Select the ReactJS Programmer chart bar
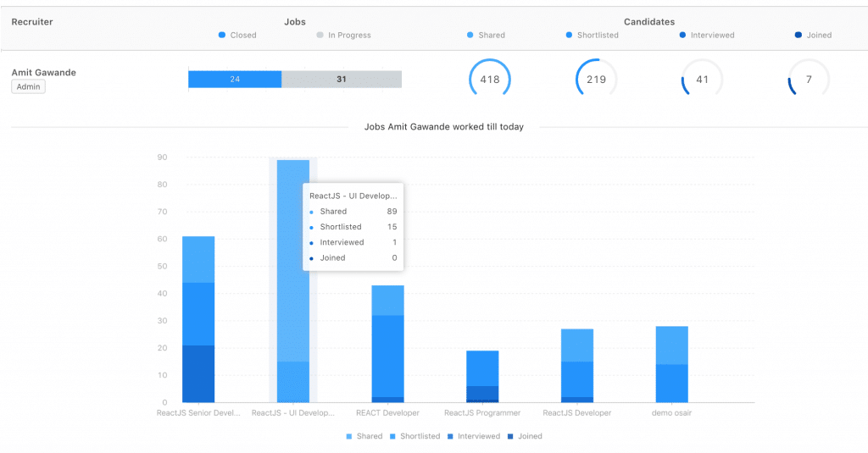 [482, 377]
